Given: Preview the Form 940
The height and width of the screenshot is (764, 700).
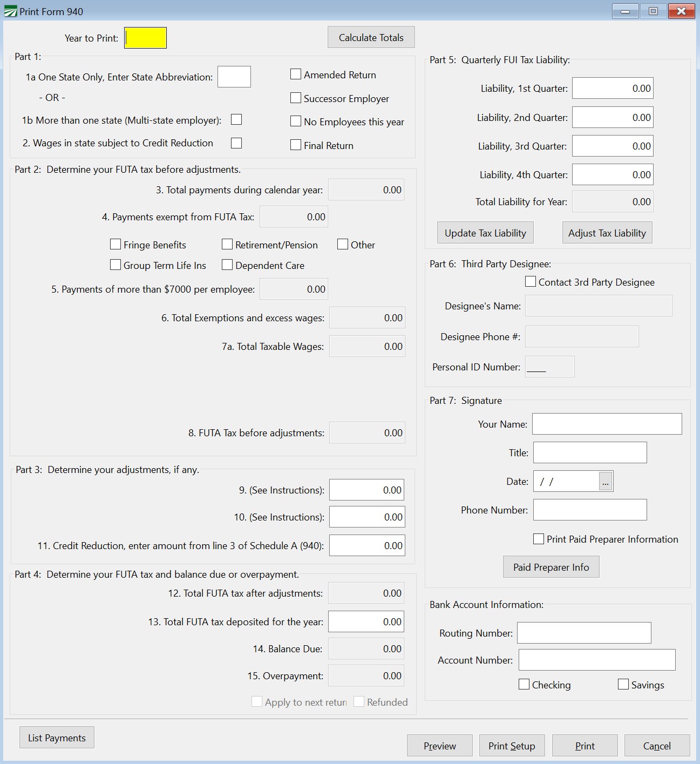Looking at the screenshot, I should (439, 746).
